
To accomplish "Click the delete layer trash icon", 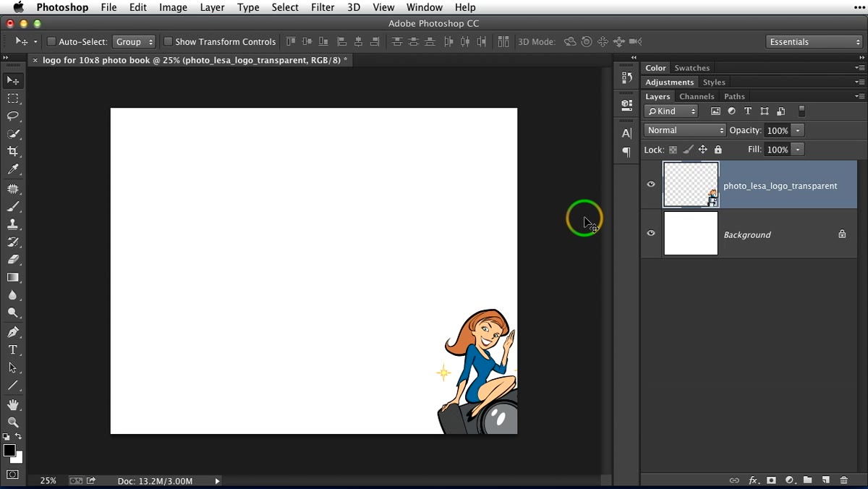I will [843, 480].
